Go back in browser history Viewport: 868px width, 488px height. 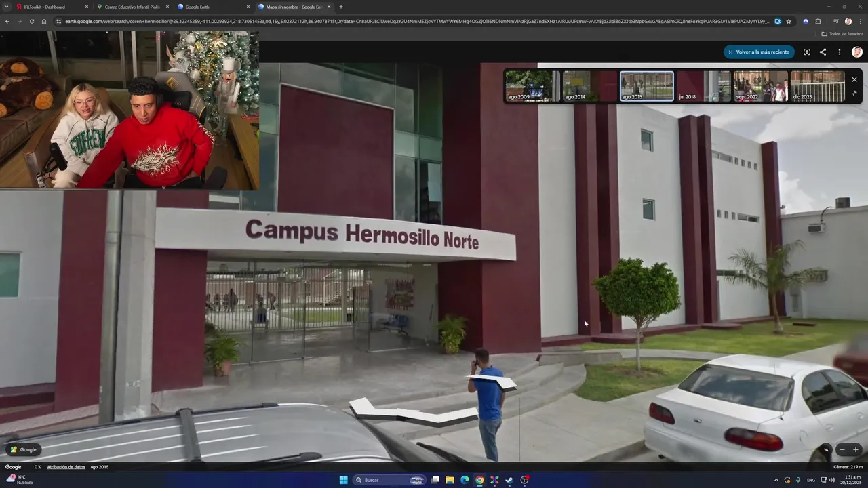[7, 21]
